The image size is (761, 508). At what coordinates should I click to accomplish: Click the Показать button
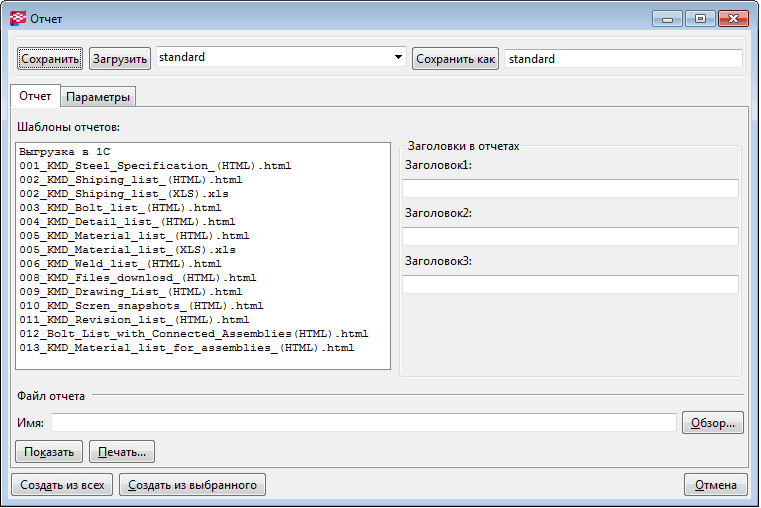coord(49,452)
